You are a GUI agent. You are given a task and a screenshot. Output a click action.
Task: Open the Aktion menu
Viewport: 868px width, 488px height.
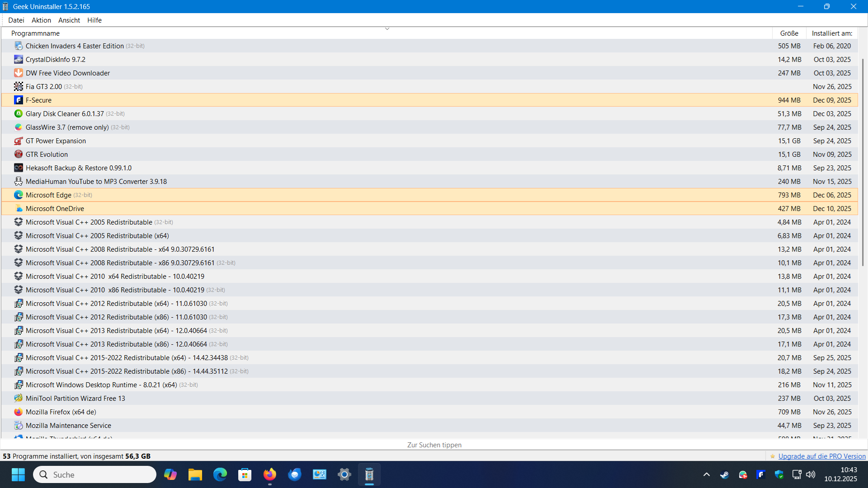coord(41,20)
